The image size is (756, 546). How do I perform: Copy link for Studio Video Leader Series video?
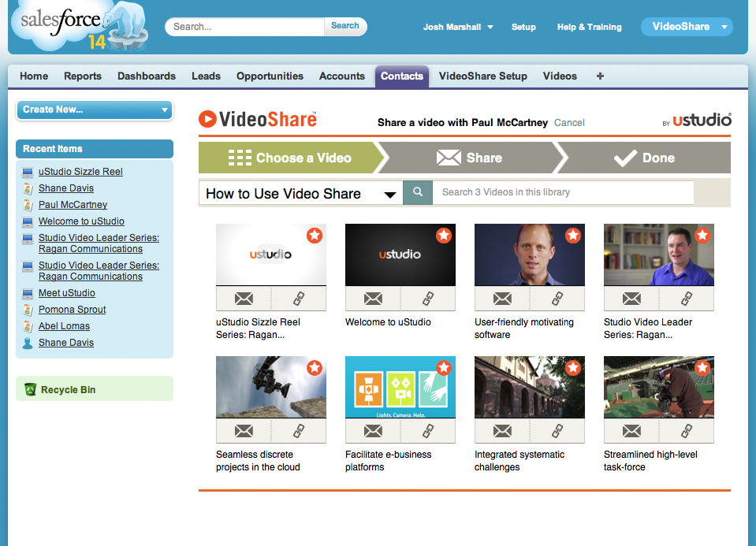tap(687, 299)
